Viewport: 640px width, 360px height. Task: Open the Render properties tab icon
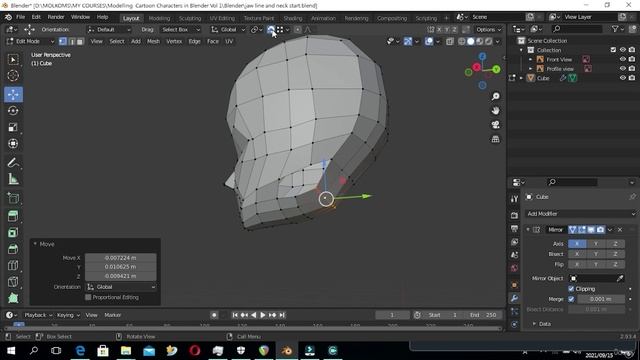pyautogui.click(x=514, y=215)
